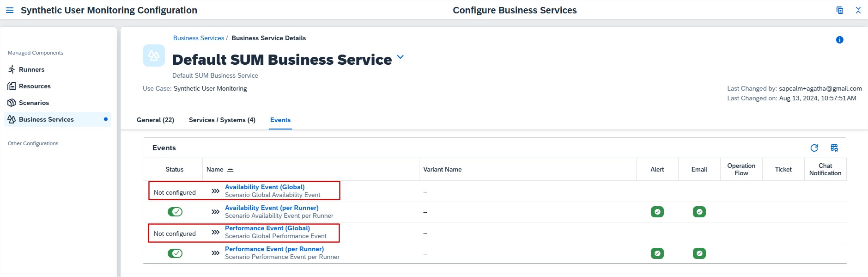Click the copy window icon in header

(x=839, y=10)
